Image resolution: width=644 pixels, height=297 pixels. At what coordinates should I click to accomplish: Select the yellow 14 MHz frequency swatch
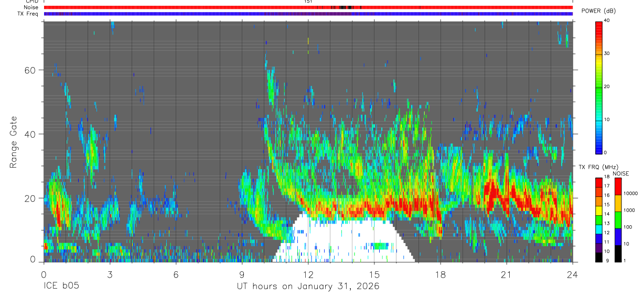[x=598, y=211]
